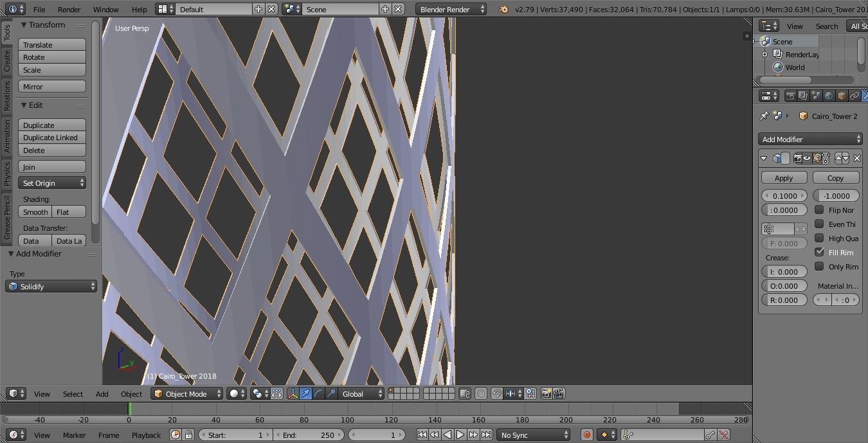Viewport: 868px width, 443px height.
Task: Open the Solidify type dropdown in operator panel
Action: (51, 287)
